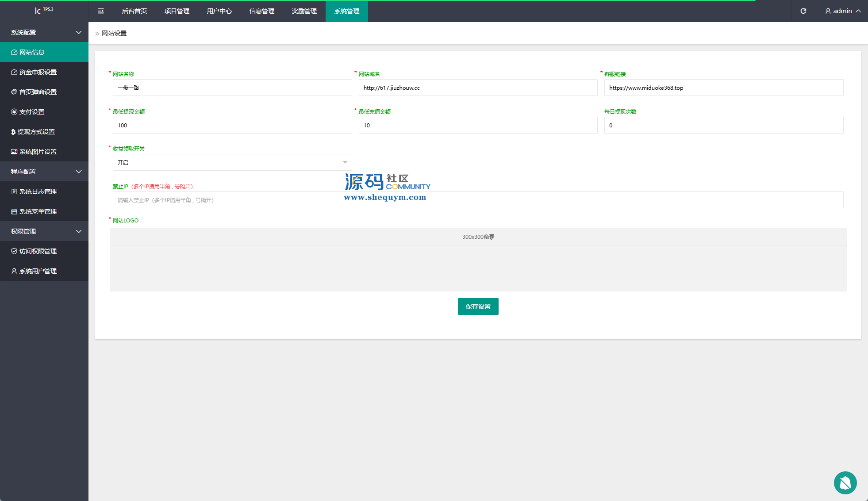
Task: Open 访问权限管理 in the sidebar
Action: point(38,251)
